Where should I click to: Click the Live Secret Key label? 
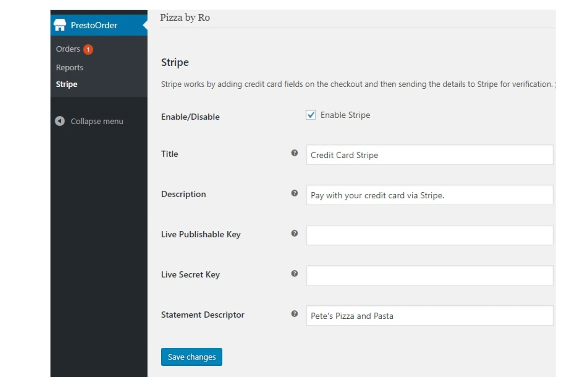point(191,275)
